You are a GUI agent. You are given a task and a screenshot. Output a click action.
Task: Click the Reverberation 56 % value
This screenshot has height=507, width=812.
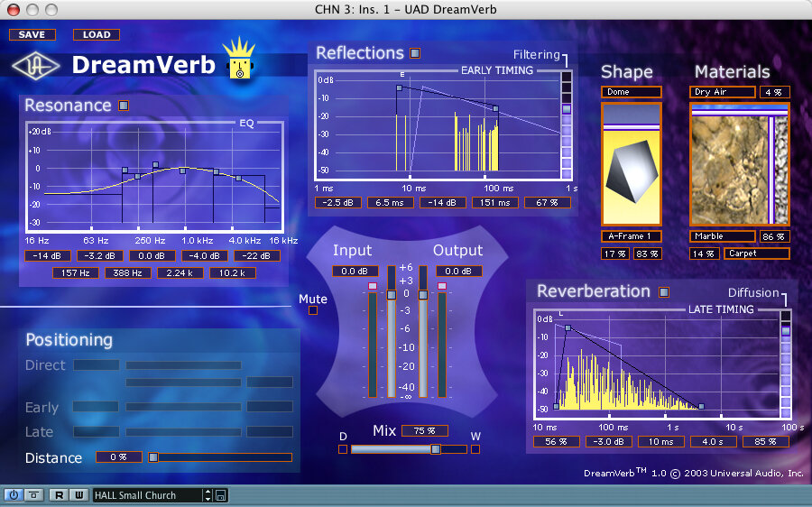click(556, 442)
